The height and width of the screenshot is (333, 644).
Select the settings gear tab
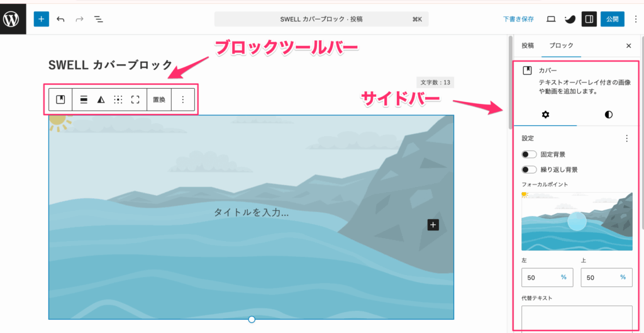545,115
